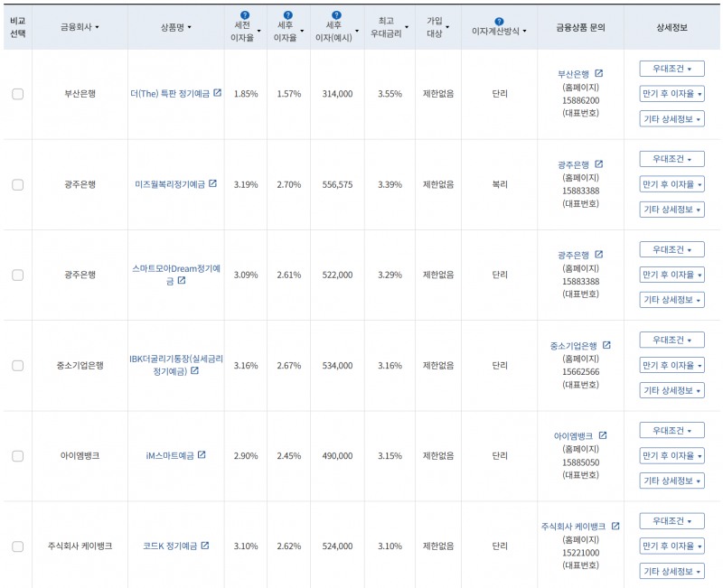This screenshot has height=588, width=723.
Task: Expand 만기 후 이자율 for 부산은행 row
Action: coord(671,94)
